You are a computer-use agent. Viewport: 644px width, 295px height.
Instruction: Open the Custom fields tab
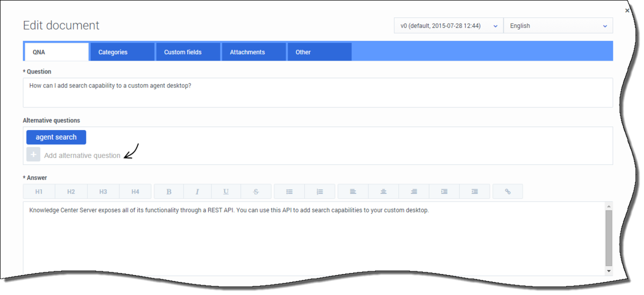tap(188, 52)
